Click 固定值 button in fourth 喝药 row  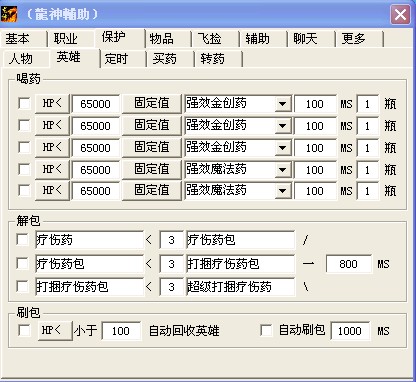click(x=152, y=169)
